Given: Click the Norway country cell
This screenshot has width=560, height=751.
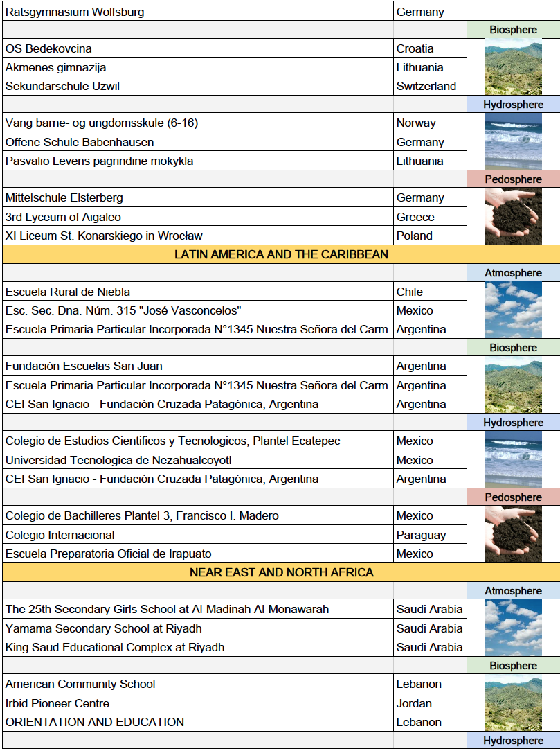Looking at the screenshot, I should (x=430, y=123).
